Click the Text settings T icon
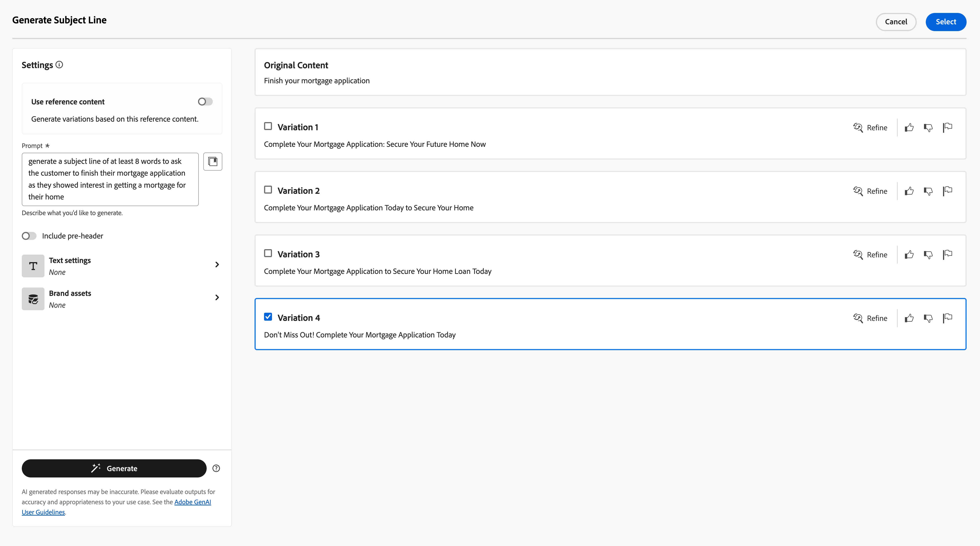The height and width of the screenshot is (546, 980). (33, 266)
